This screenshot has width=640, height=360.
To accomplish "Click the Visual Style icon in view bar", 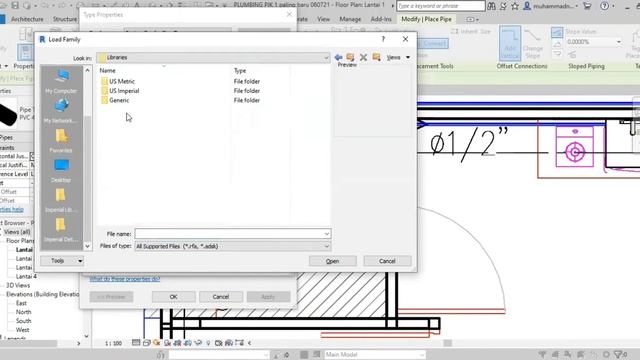I will pyautogui.click(x=147, y=343).
